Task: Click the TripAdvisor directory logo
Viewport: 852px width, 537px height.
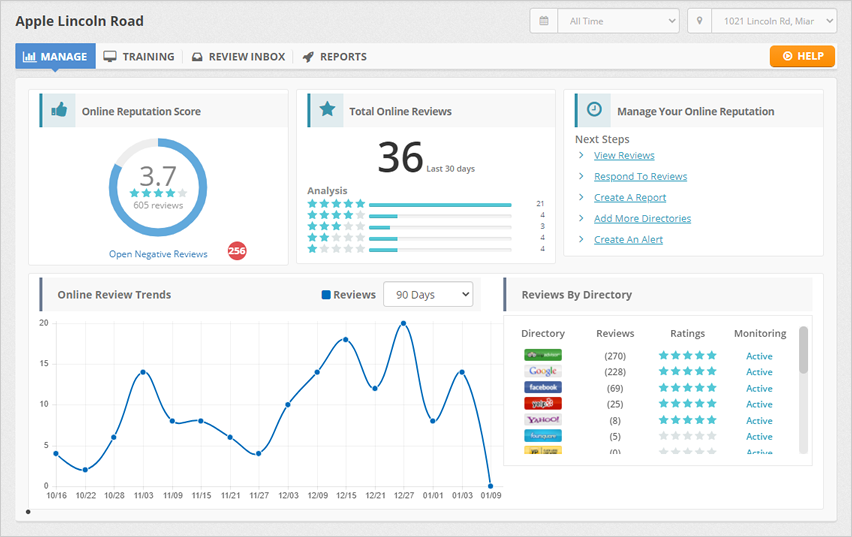Action: 543,355
